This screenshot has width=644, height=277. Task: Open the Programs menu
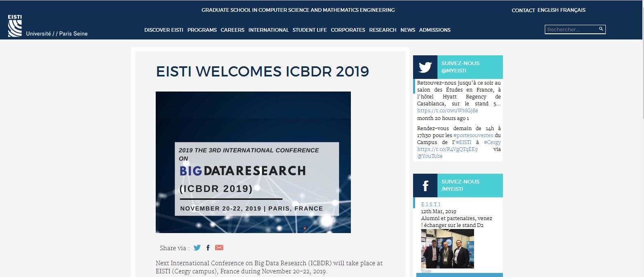tap(202, 30)
